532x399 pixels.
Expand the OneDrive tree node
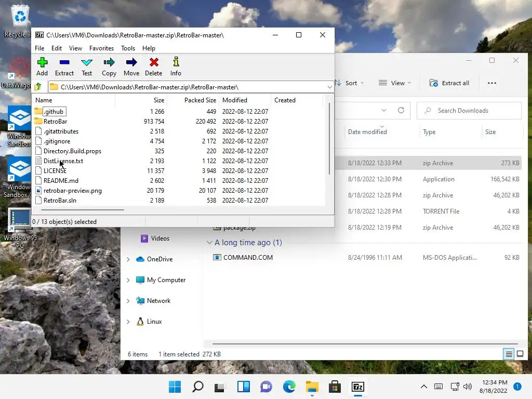128,259
